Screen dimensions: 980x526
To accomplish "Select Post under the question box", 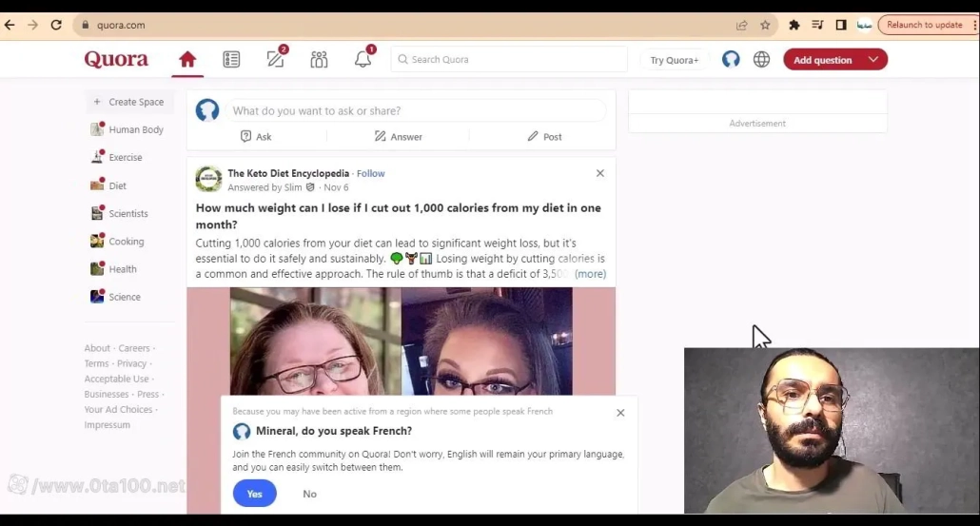I will [544, 136].
